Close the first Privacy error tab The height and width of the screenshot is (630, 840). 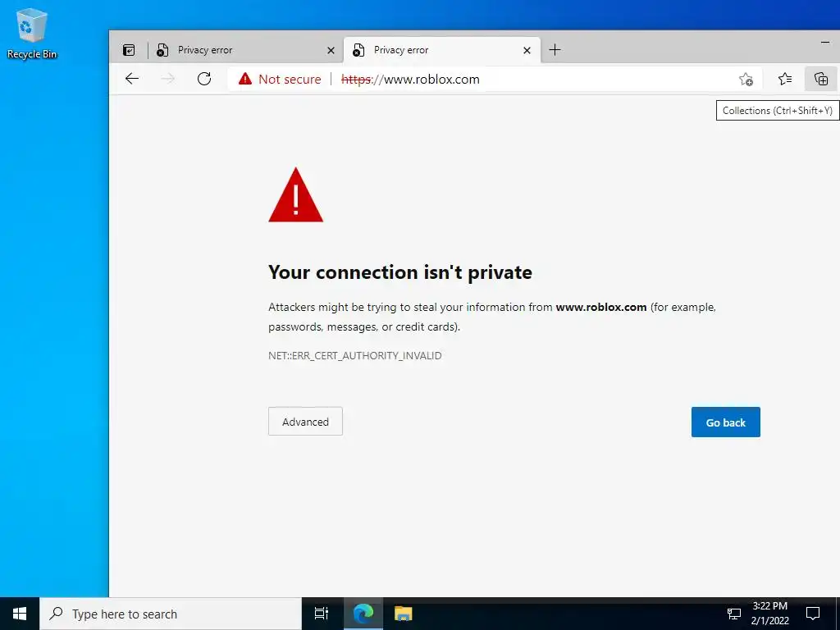[331, 50]
